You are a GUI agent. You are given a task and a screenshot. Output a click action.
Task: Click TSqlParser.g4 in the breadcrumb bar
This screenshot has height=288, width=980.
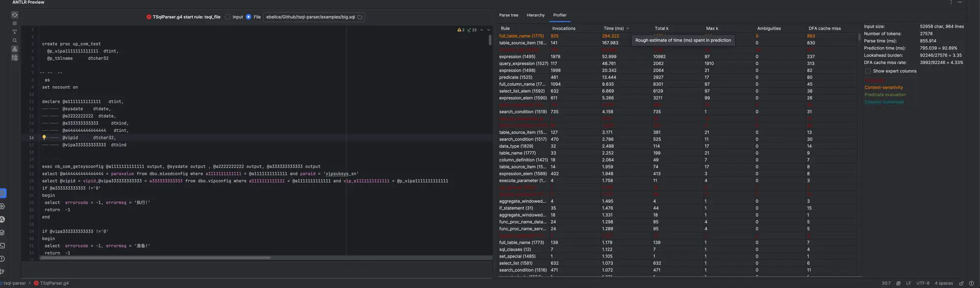(x=54, y=283)
